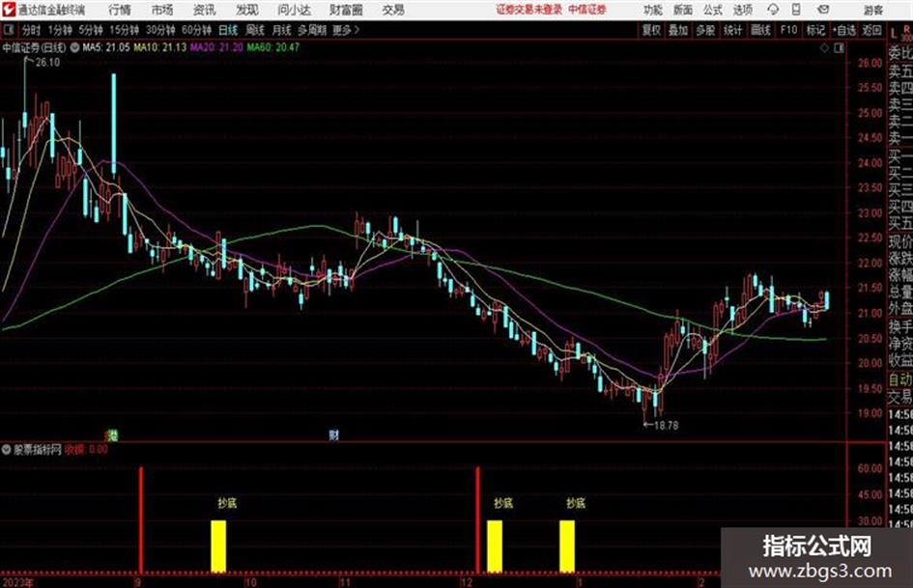This screenshot has height=588, width=913.
Task: Click the Tongdaxin red logo icon
Action: pyautogui.click(x=9, y=10)
